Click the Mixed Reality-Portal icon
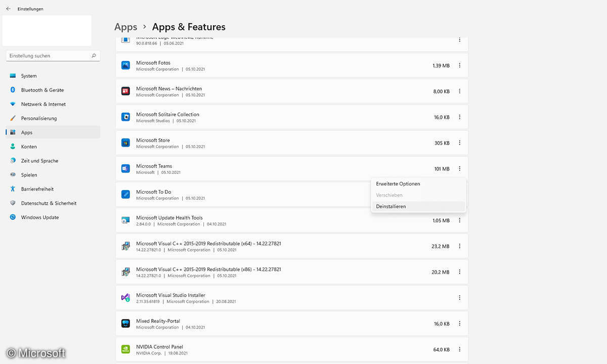The image size is (607, 364). point(125,324)
